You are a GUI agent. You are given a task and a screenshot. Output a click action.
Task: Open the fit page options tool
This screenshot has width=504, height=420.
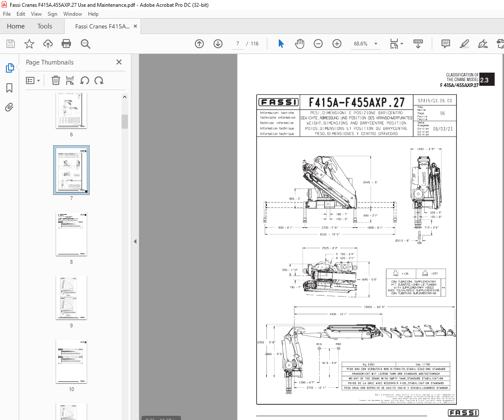396,44
